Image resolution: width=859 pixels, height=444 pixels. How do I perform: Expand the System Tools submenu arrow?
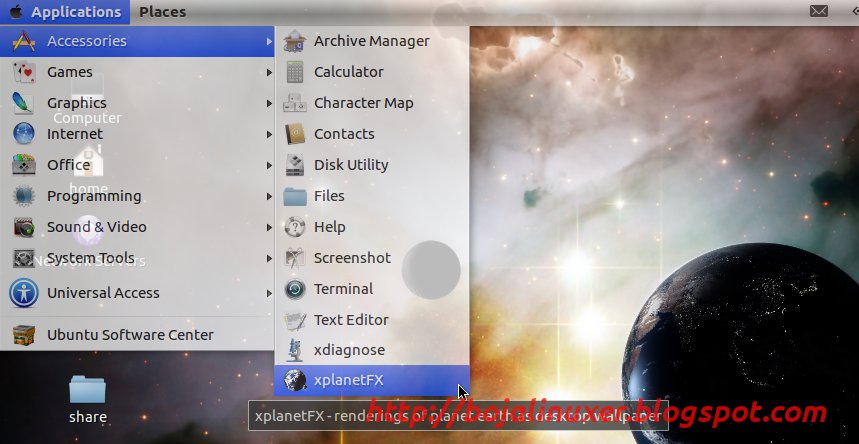click(x=269, y=258)
